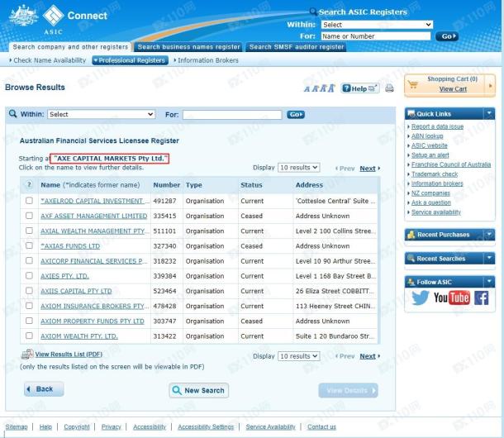Open Search SMSF auditor register tab
Image resolution: width=504 pixels, height=438 pixels.
click(x=297, y=47)
